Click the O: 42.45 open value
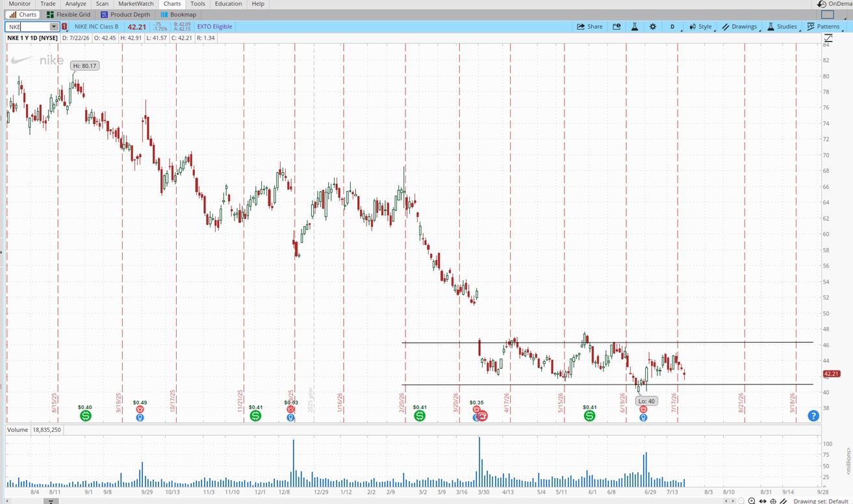The width and height of the screenshot is (853, 504). click(105, 38)
